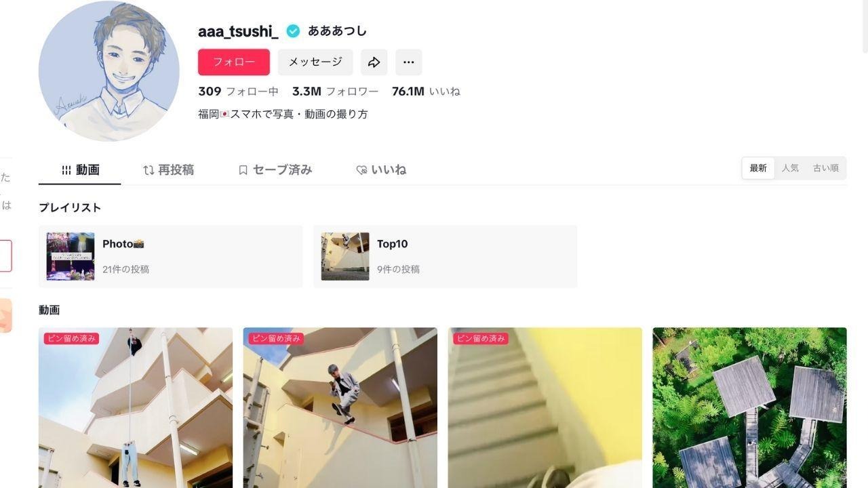Screen dimensions: 868x488
Task: Click the 3.3M フォロワー followers count
Action: [x=335, y=91]
